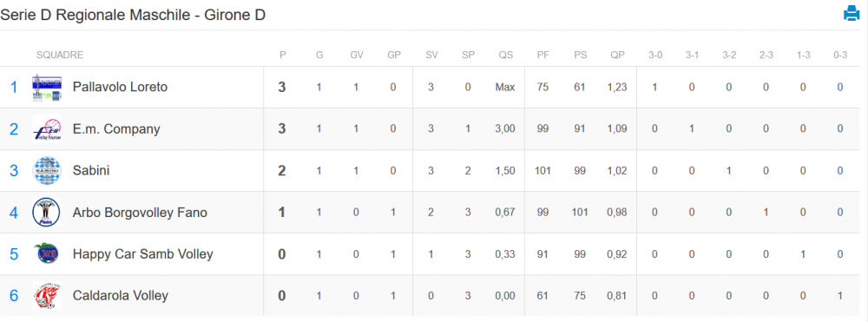Viewport: 868px width, 322px height.
Task: Select the 0-3 results column header
Action: [x=840, y=55]
